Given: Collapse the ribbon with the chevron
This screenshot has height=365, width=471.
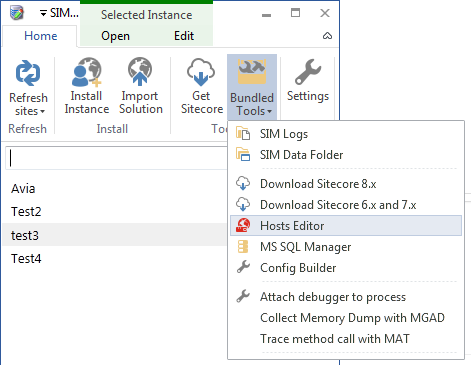Looking at the screenshot, I should tap(327, 36).
